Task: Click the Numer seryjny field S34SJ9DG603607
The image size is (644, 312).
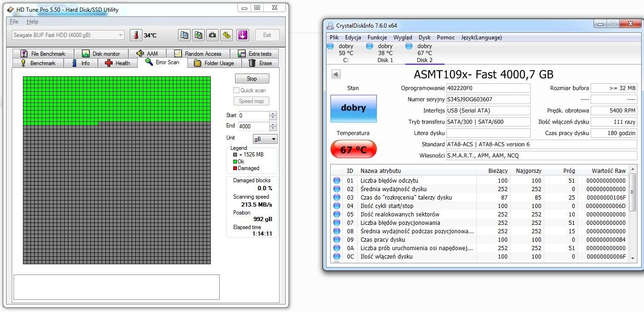Action: tap(488, 99)
